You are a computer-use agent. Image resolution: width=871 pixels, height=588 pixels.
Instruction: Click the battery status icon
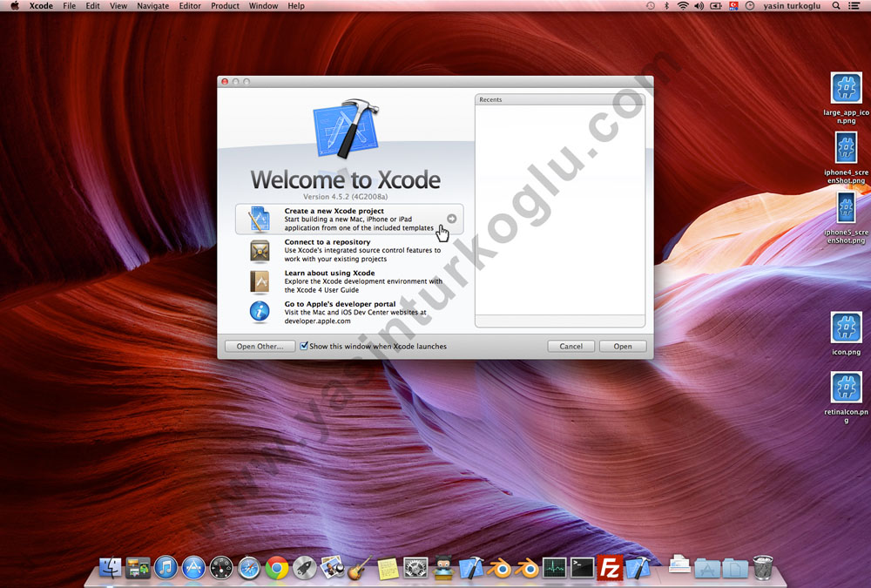point(716,5)
